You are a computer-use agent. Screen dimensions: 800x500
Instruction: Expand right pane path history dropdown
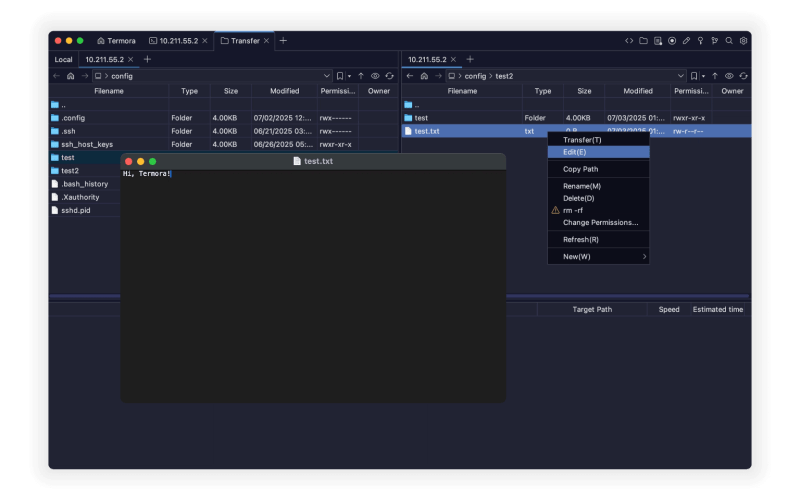tap(681, 76)
